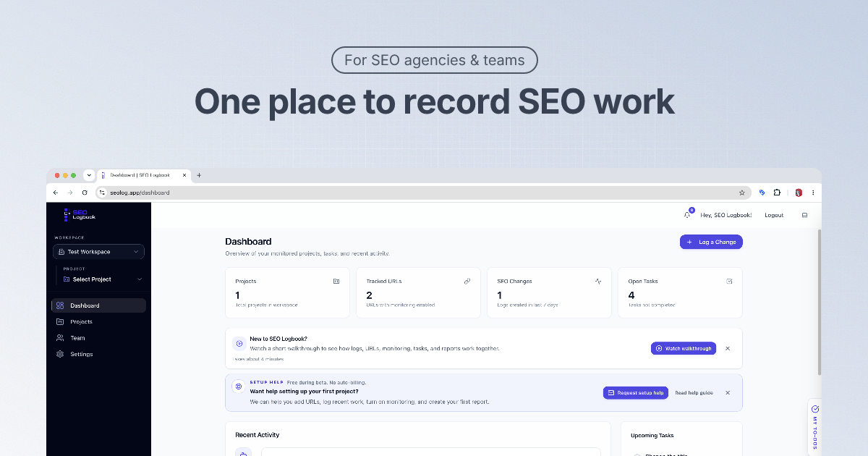868x456 pixels.
Task: Open Team in sidebar menu
Action: [98, 338]
